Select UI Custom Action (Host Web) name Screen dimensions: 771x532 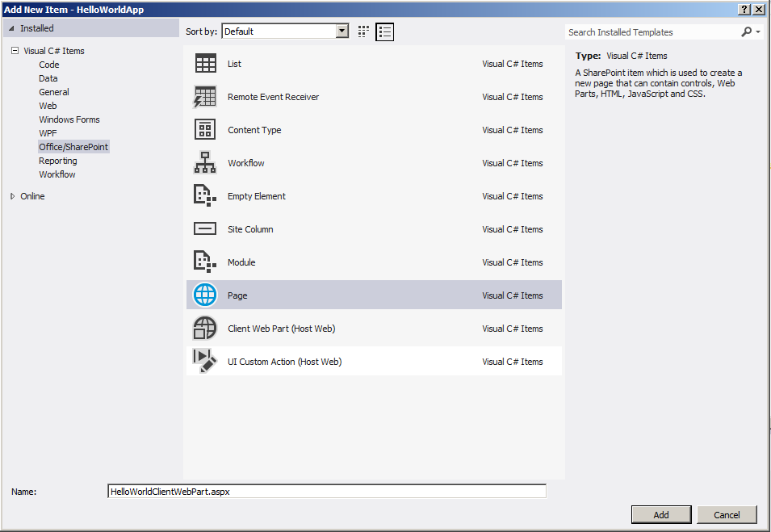285,362
